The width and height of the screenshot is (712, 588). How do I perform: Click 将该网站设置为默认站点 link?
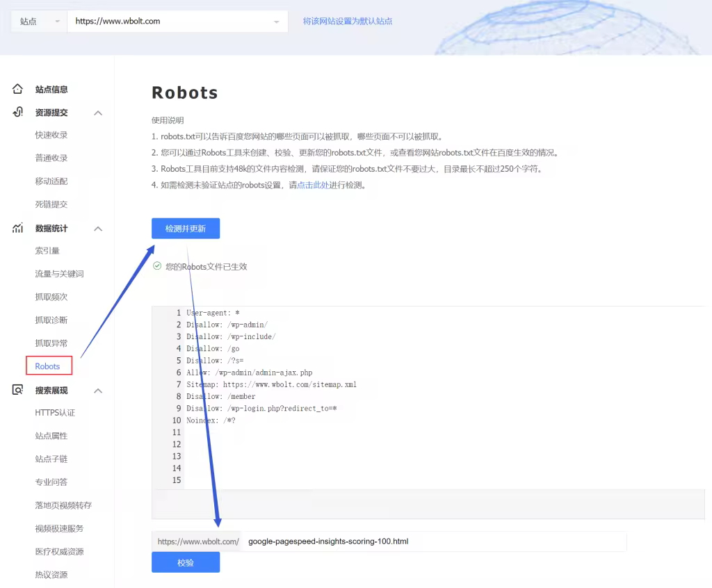(348, 22)
